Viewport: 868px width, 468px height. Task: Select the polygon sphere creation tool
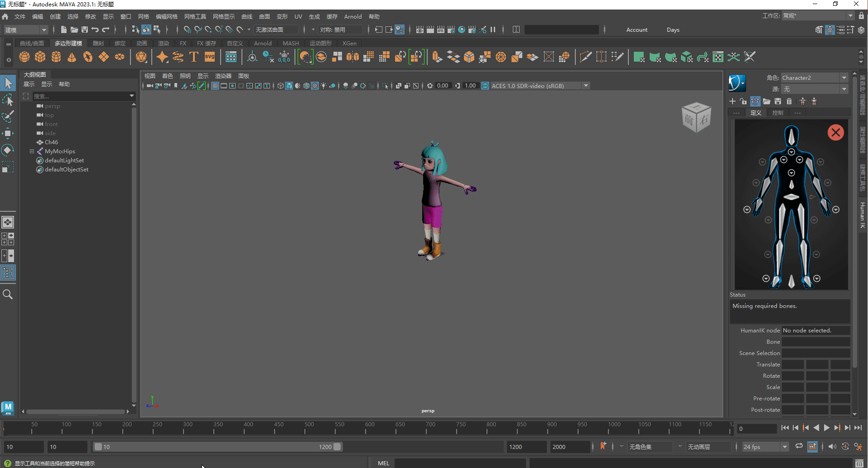pos(24,57)
